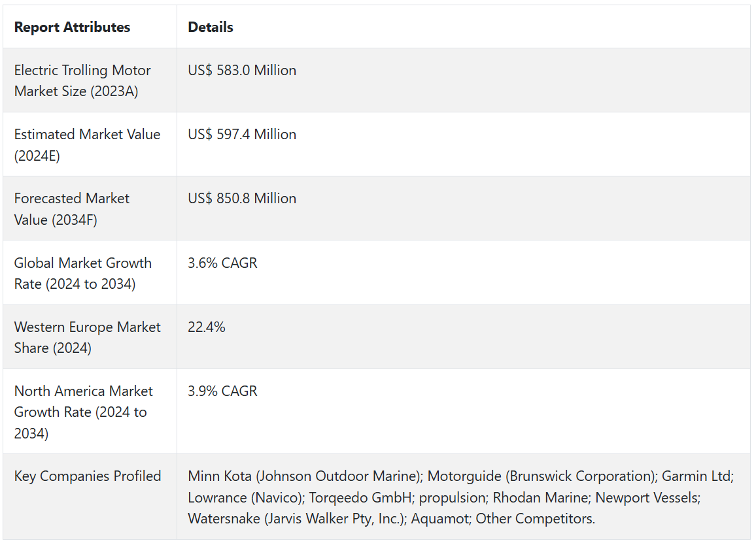Click the "US$ 583.0 Million" value
This screenshot has width=756, height=543.
tap(242, 71)
